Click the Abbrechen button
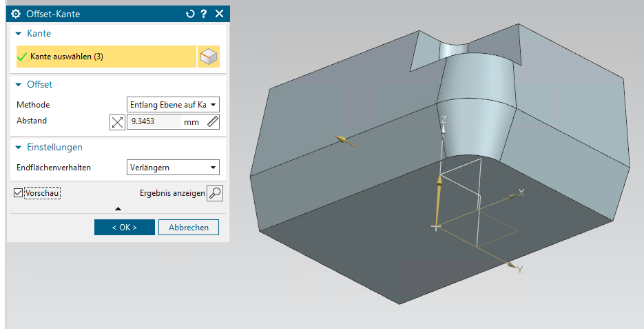 click(189, 228)
